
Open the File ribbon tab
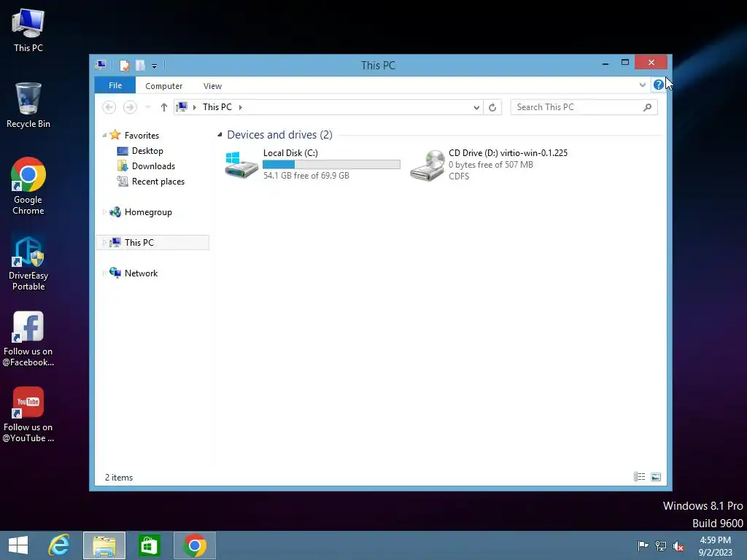tap(115, 86)
